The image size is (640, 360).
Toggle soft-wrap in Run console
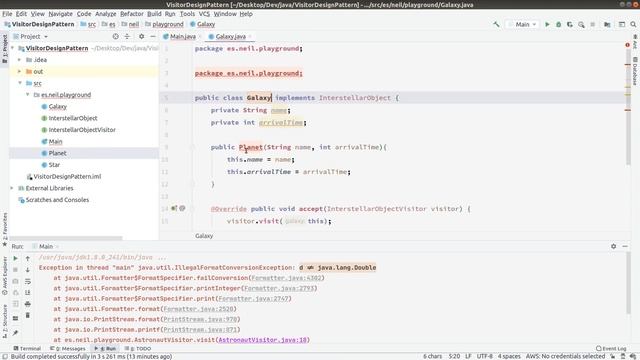[x=28, y=281]
